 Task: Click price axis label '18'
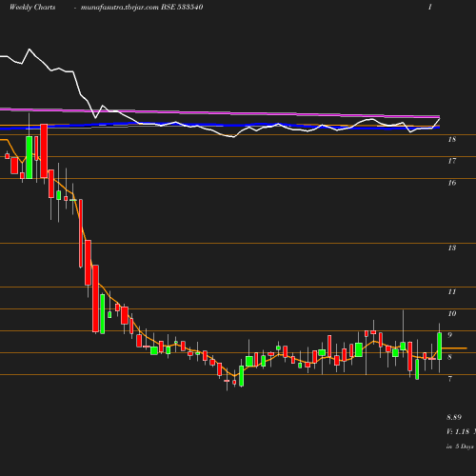[x=452, y=139]
